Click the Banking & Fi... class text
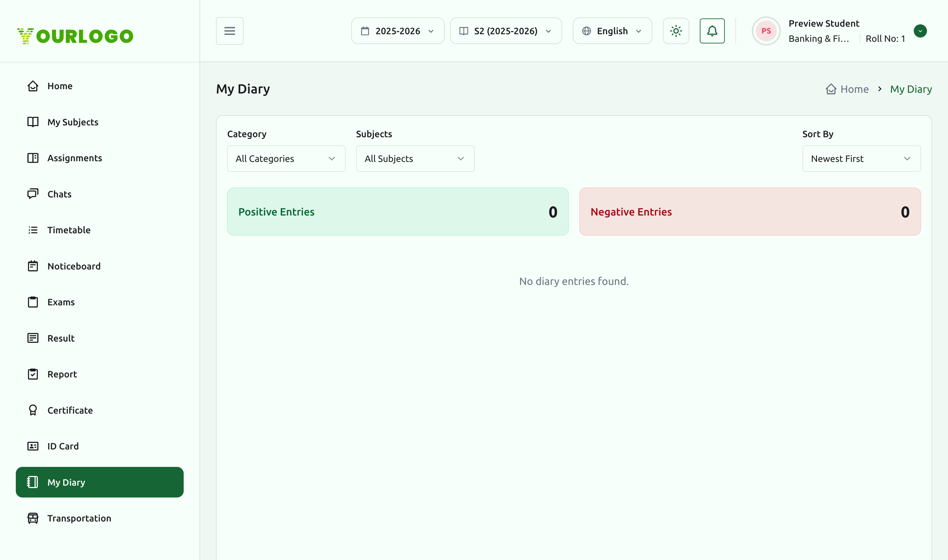 click(x=819, y=38)
